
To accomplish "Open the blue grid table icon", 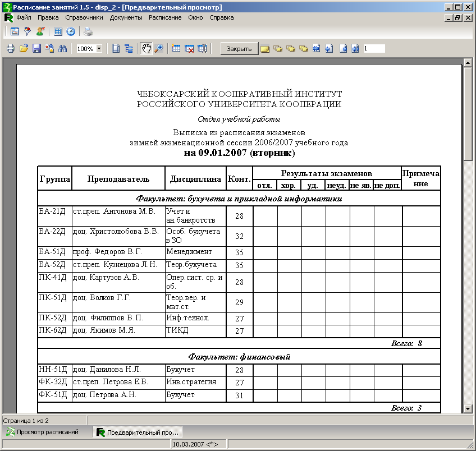I will 58,31.
